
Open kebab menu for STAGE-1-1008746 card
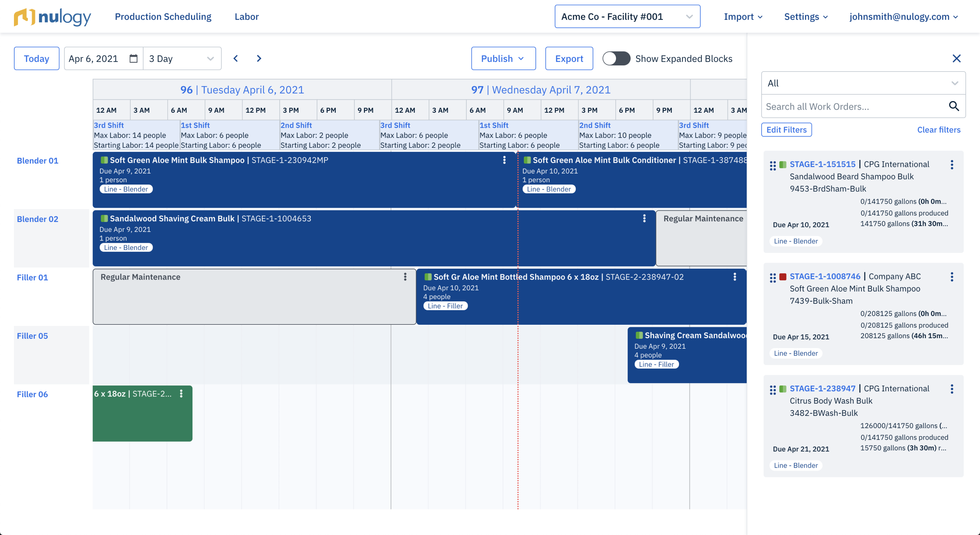coord(952,277)
